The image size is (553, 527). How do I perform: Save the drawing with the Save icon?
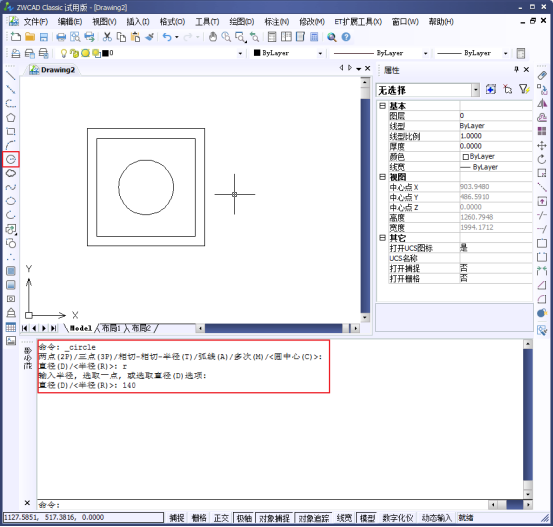tap(44, 37)
